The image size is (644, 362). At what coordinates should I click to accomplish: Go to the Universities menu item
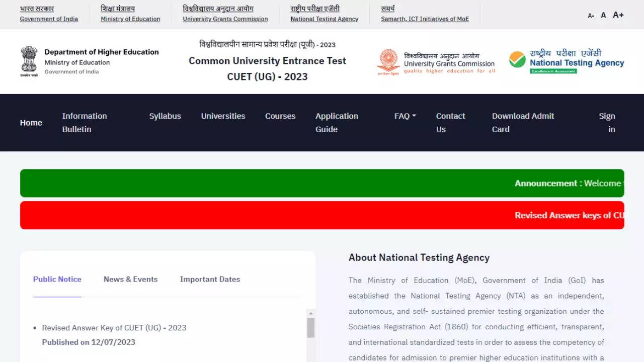pyautogui.click(x=223, y=116)
